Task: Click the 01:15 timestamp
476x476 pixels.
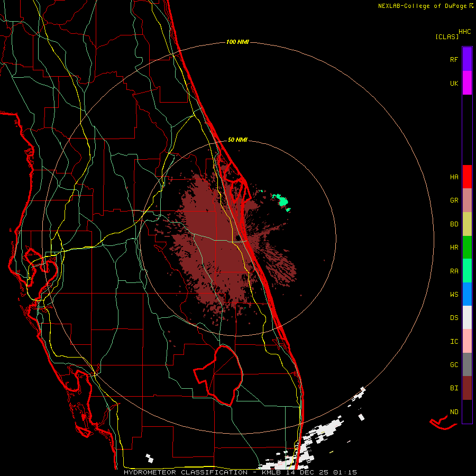Action: click(x=345, y=472)
